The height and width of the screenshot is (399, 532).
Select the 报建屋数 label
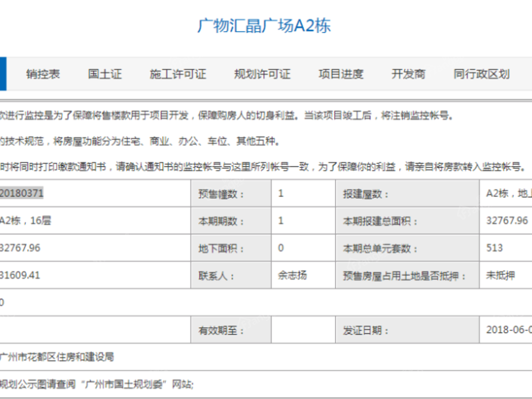point(366,194)
